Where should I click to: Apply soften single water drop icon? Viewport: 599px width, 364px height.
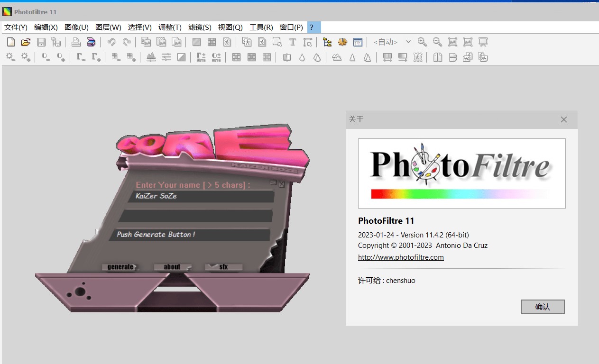click(x=302, y=57)
